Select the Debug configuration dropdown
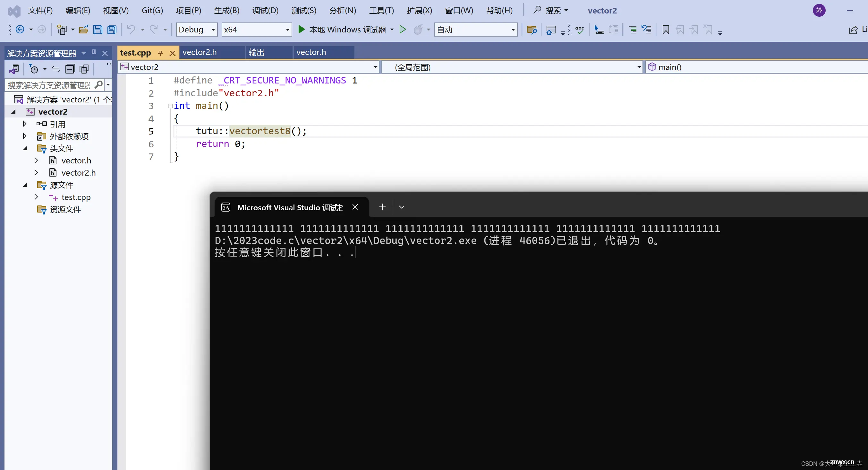The width and height of the screenshot is (868, 470). (196, 30)
